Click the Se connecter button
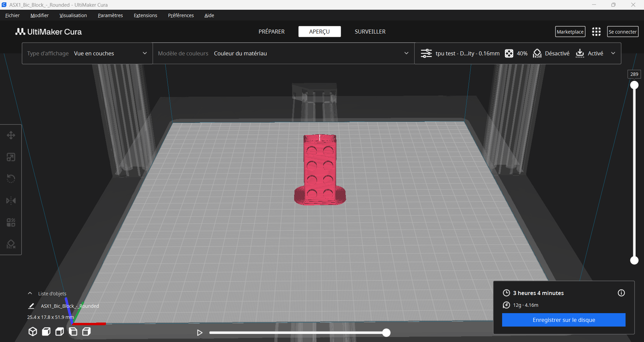 [623, 32]
